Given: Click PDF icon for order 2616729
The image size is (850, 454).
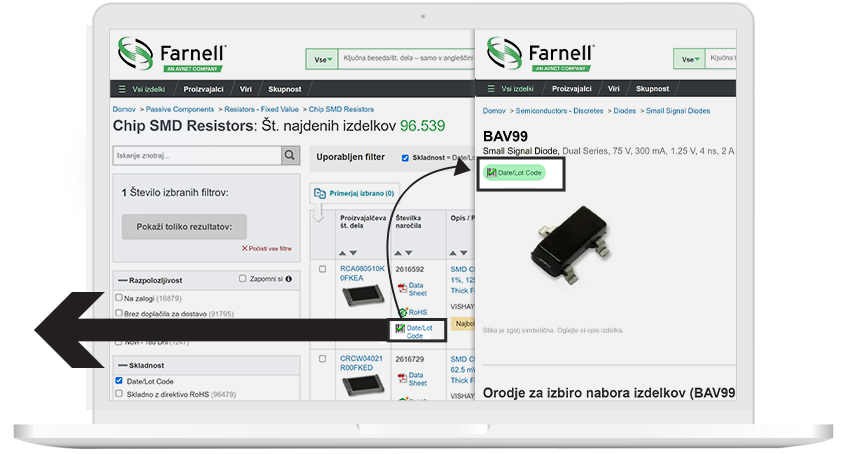Looking at the screenshot, I should point(402,378).
